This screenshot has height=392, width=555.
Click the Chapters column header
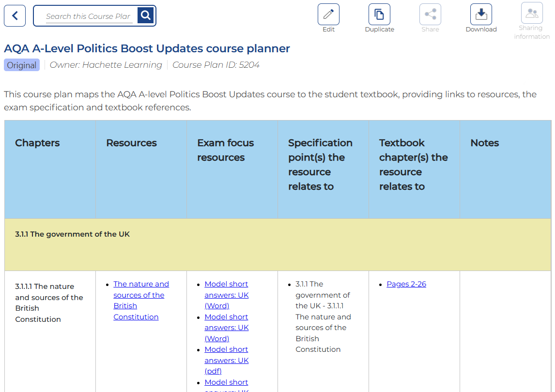[x=37, y=143]
